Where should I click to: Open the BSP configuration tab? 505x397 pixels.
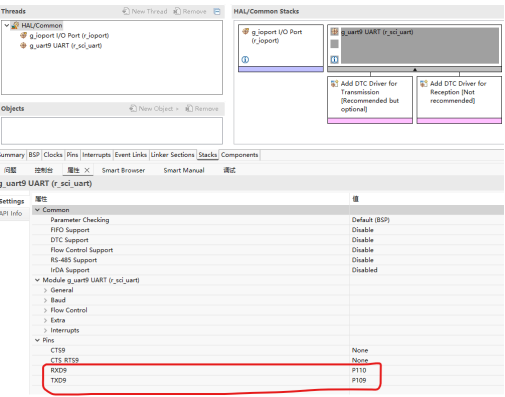[34, 155]
